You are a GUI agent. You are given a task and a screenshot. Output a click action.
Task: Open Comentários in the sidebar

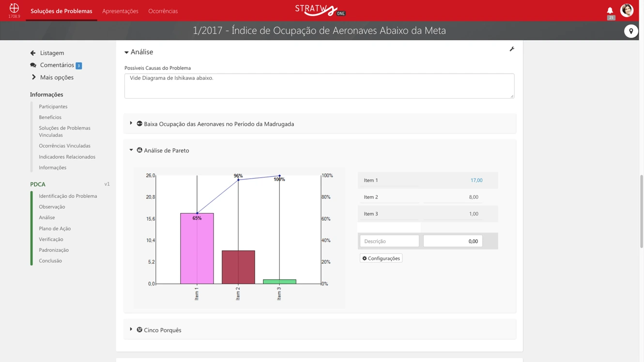point(57,65)
